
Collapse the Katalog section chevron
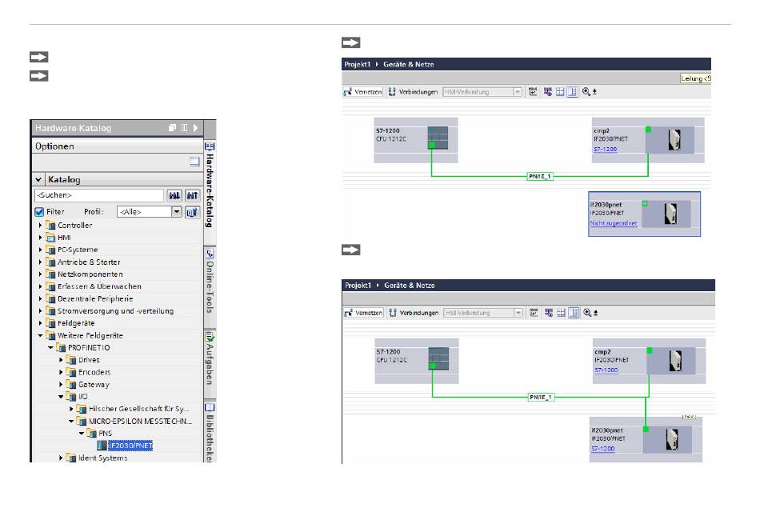point(38,179)
